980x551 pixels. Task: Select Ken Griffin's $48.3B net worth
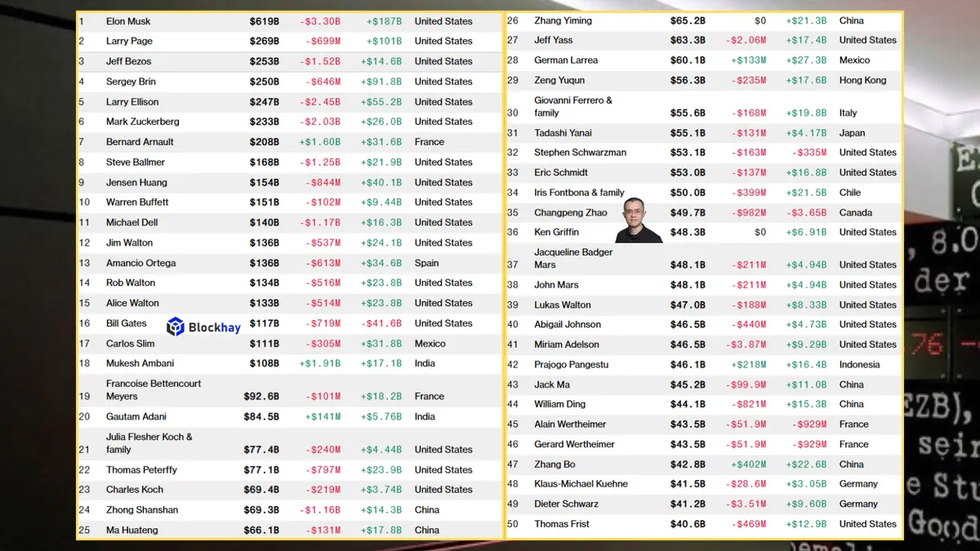(x=688, y=233)
